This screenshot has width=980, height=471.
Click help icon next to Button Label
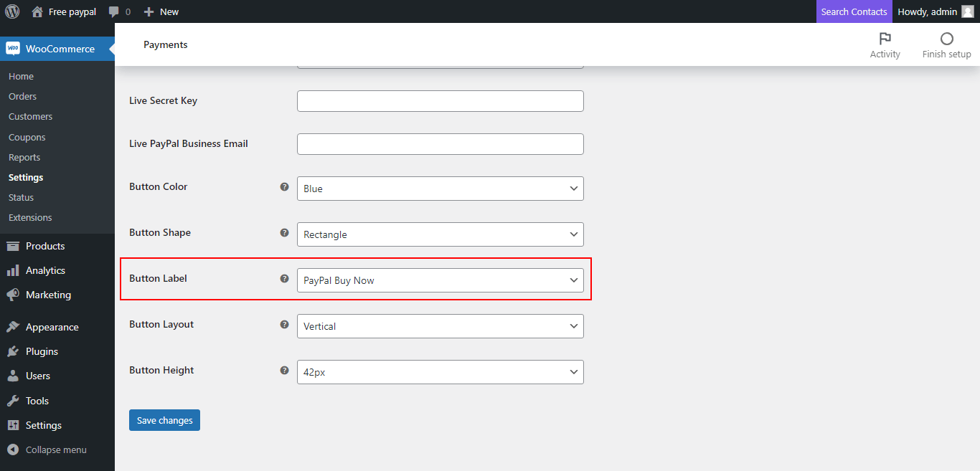(x=284, y=279)
